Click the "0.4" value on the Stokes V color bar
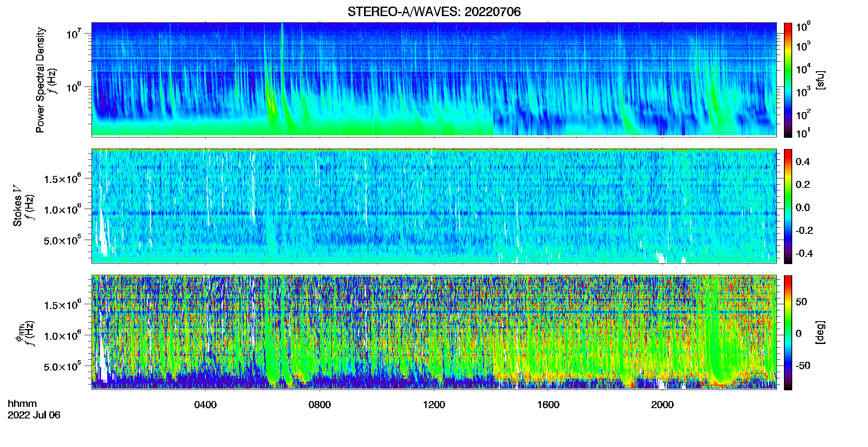This screenshot has height=447, width=868. [x=803, y=162]
